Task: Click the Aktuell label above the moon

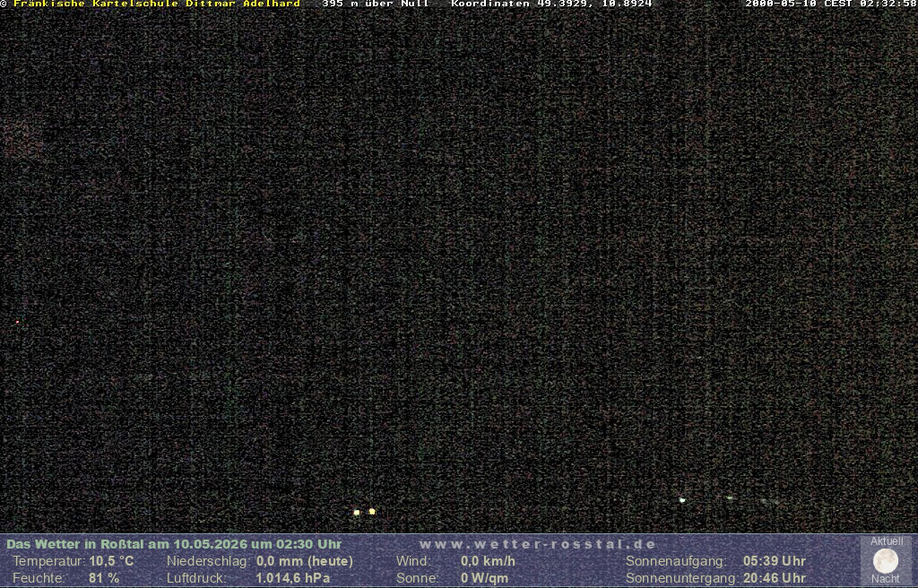Action: coord(887,541)
